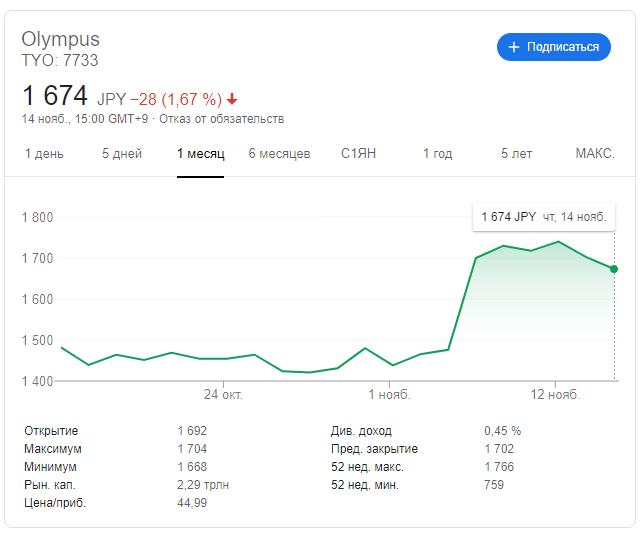This screenshot has width=642, height=534.
Task: Select the 1 месяц tab
Action: tap(201, 154)
